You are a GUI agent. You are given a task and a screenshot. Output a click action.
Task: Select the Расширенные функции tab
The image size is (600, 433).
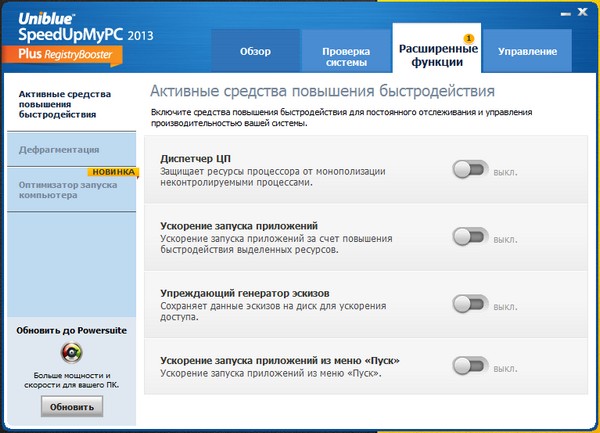tap(438, 54)
